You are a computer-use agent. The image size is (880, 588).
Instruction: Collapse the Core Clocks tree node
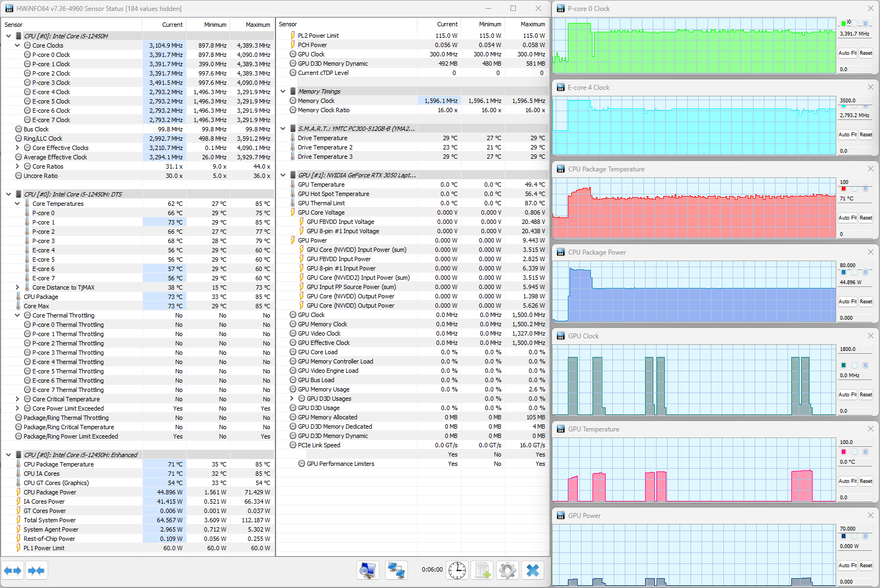click(18, 45)
